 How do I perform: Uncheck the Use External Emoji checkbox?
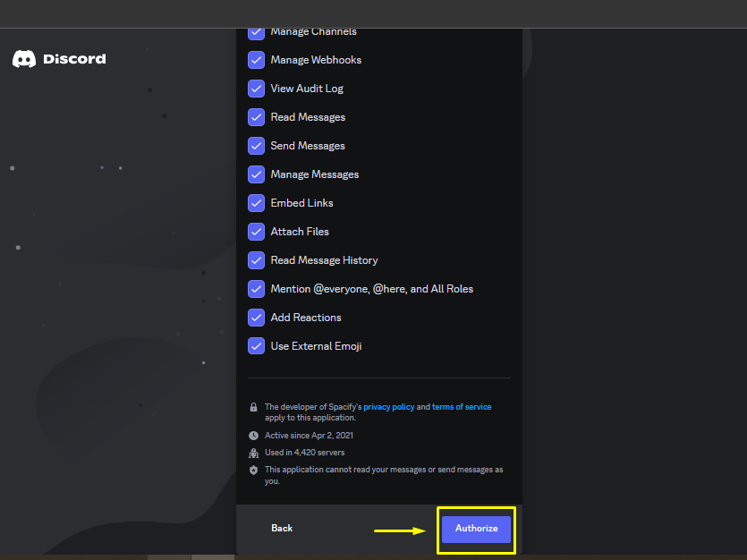click(256, 345)
